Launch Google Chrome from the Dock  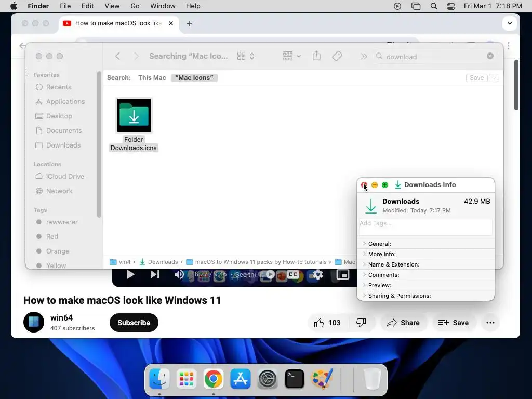tap(213, 379)
